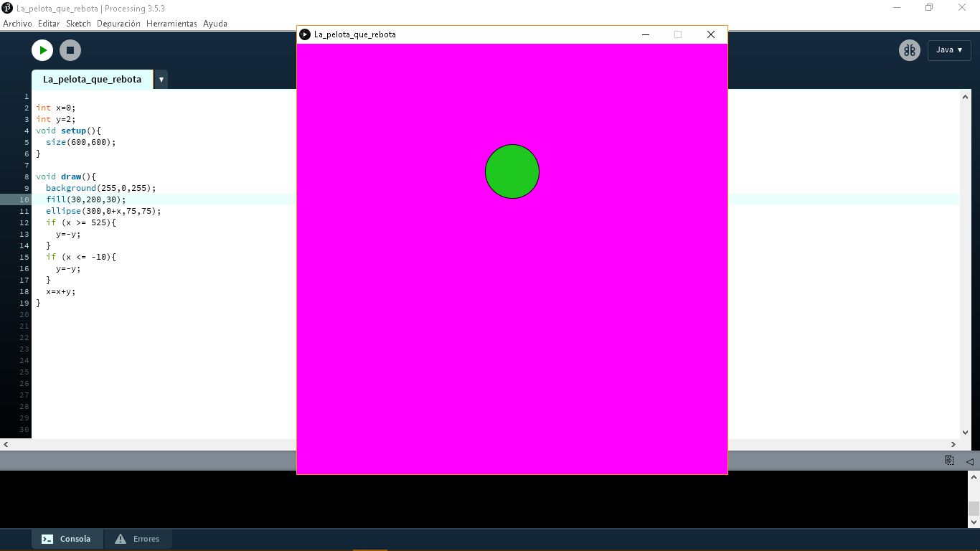Screen dimensions: 980x551
Task: Switch to the Consola panel
Action: pos(67,539)
